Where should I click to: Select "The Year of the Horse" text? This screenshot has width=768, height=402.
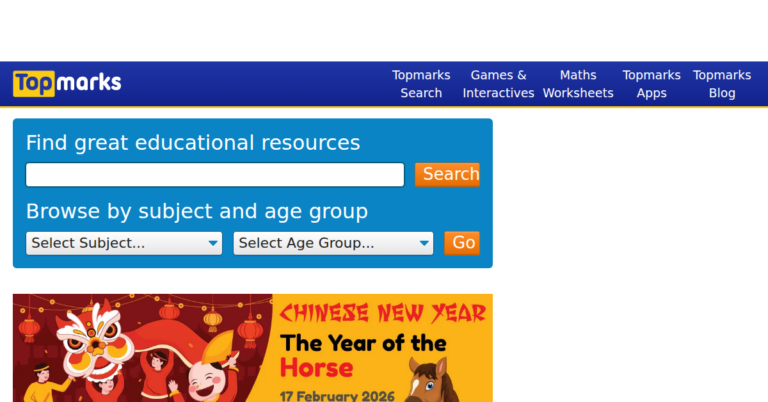363,355
